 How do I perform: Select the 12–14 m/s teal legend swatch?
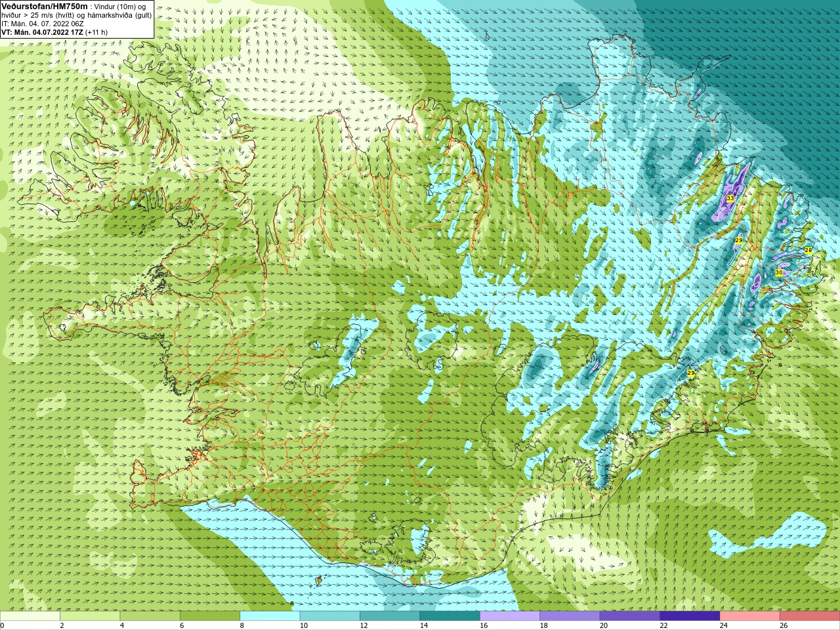[x=390, y=616]
